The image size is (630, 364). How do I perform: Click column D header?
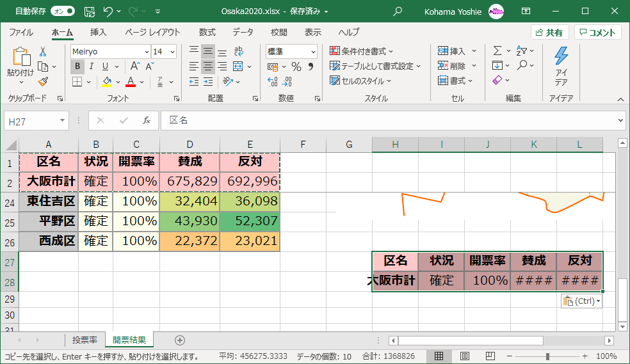tap(190, 145)
